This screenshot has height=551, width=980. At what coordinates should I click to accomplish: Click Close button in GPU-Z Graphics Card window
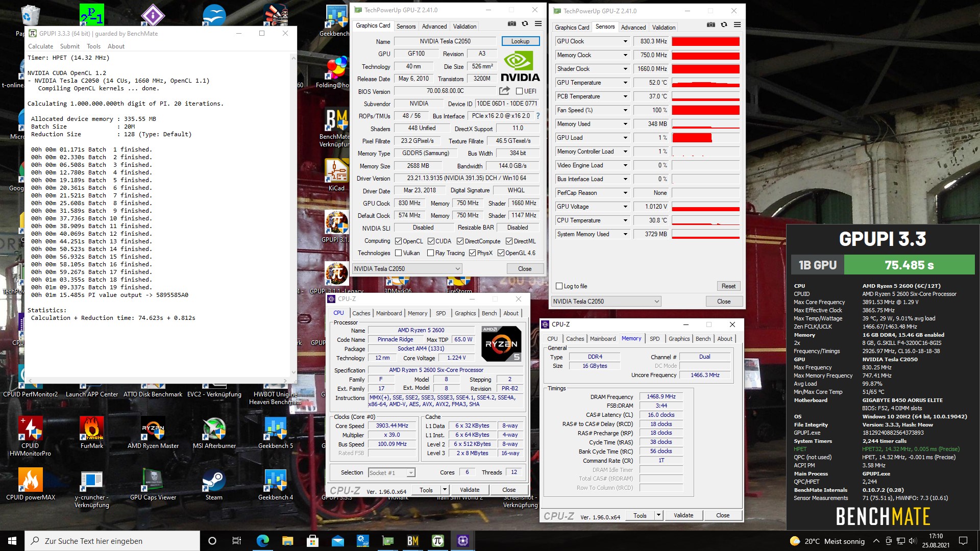(x=525, y=269)
